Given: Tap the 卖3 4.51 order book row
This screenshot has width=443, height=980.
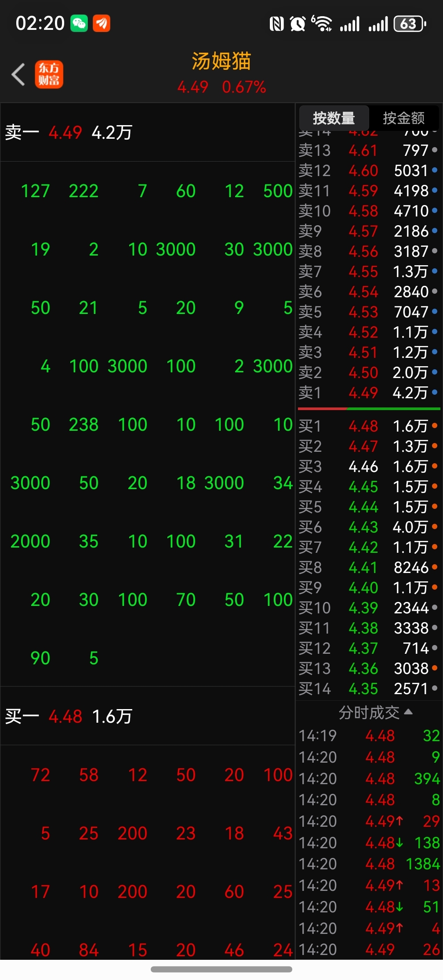Looking at the screenshot, I should (369, 352).
